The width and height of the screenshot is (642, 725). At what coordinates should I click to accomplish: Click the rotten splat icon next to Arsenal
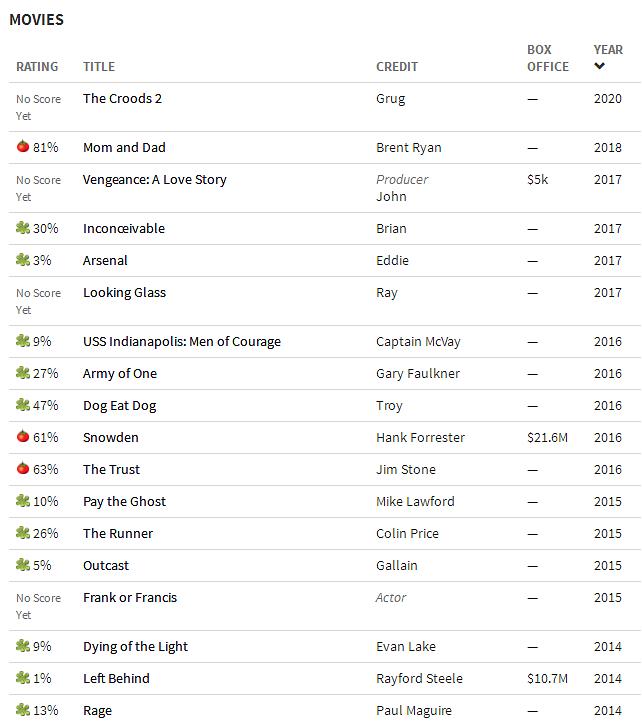[x=23, y=259]
